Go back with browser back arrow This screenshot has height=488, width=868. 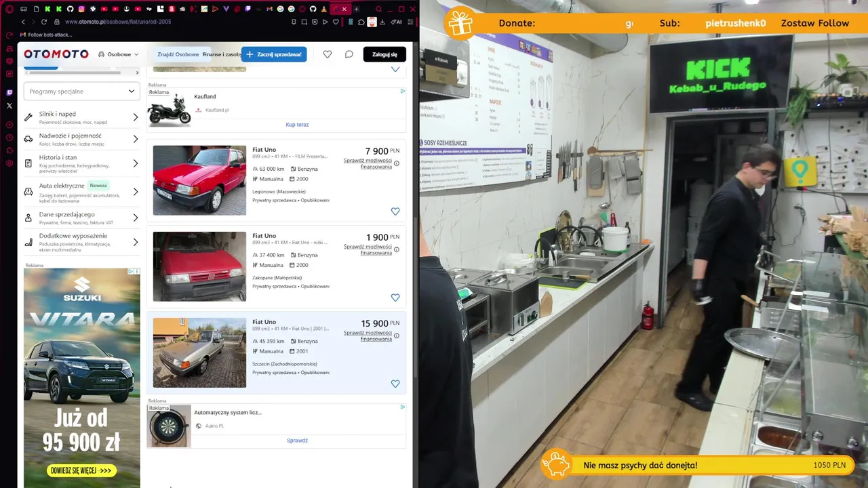pyautogui.click(x=23, y=22)
